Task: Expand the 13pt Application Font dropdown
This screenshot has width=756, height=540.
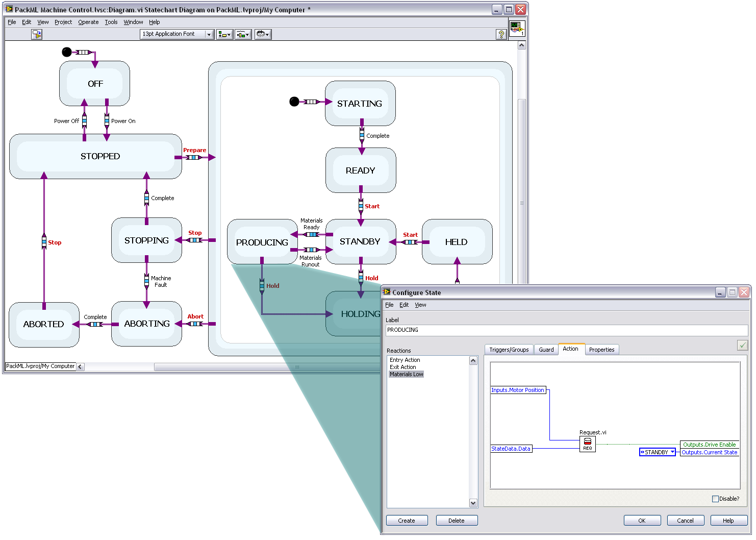Action: tap(209, 34)
